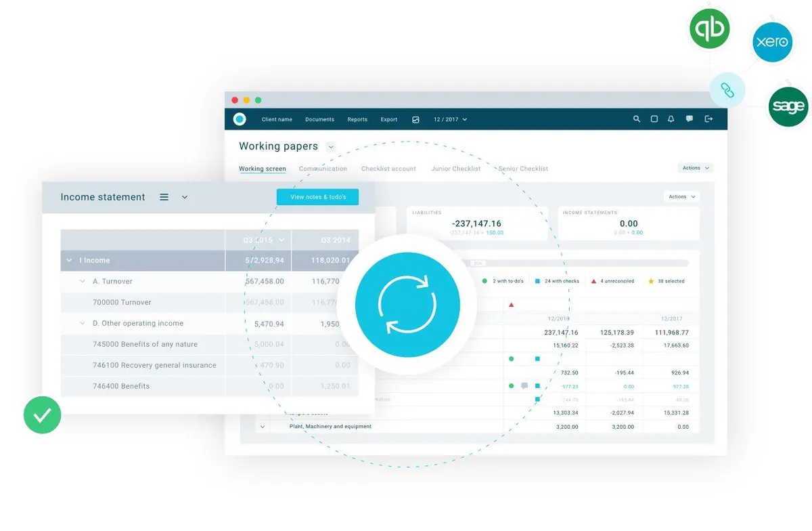Filter by 24 with checks legend

point(557,281)
